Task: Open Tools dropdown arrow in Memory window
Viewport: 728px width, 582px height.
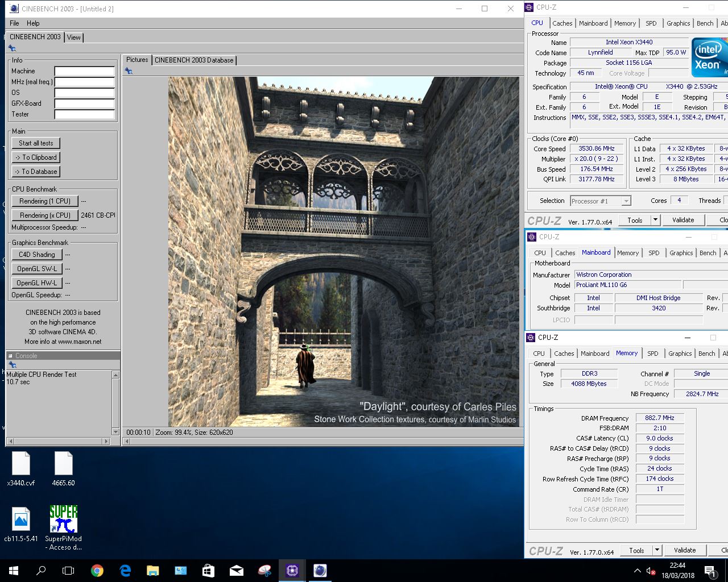Action: point(657,550)
